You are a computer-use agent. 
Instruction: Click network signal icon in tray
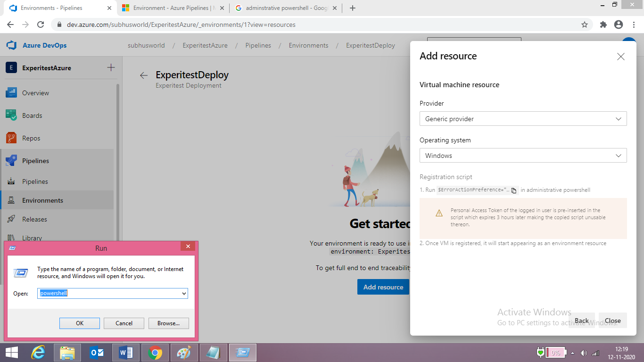point(595,353)
